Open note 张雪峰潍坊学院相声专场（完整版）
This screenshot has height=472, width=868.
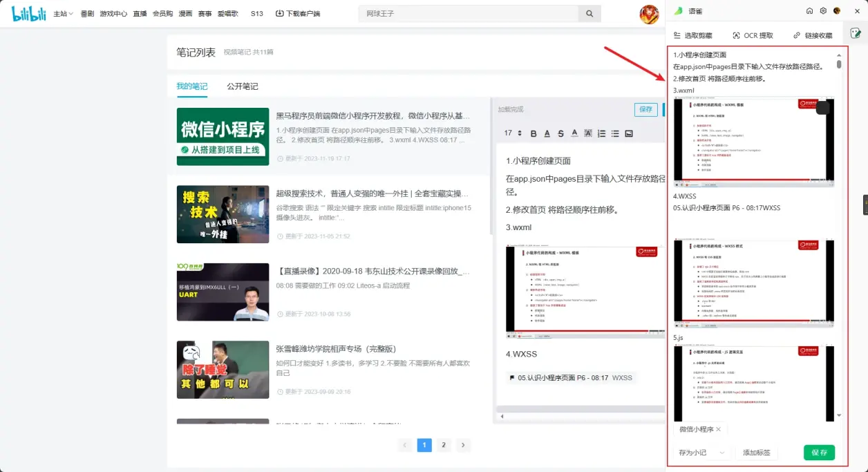click(x=336, y=348)
